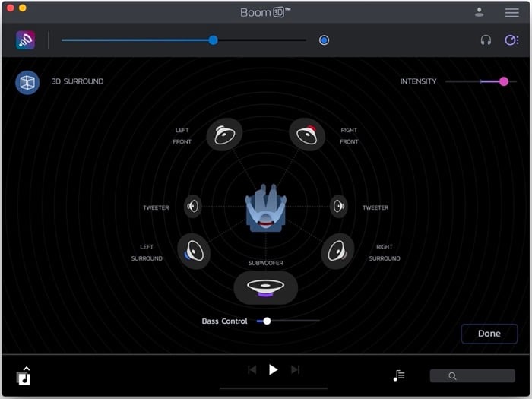This screenshot has height=399, width=532.
Task: Click the RIGHT SURROUND label
Action: click(x=385, y=252)
